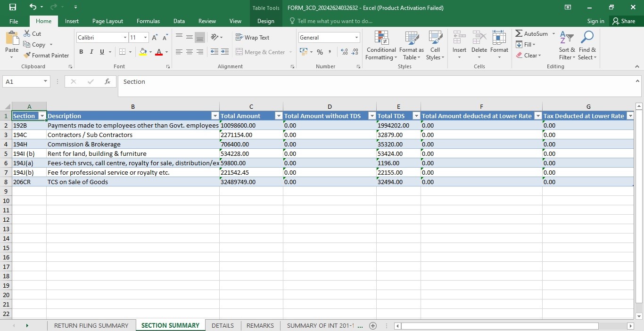
Task: Toggle Italic formatting
Action: tap(91, 52)
